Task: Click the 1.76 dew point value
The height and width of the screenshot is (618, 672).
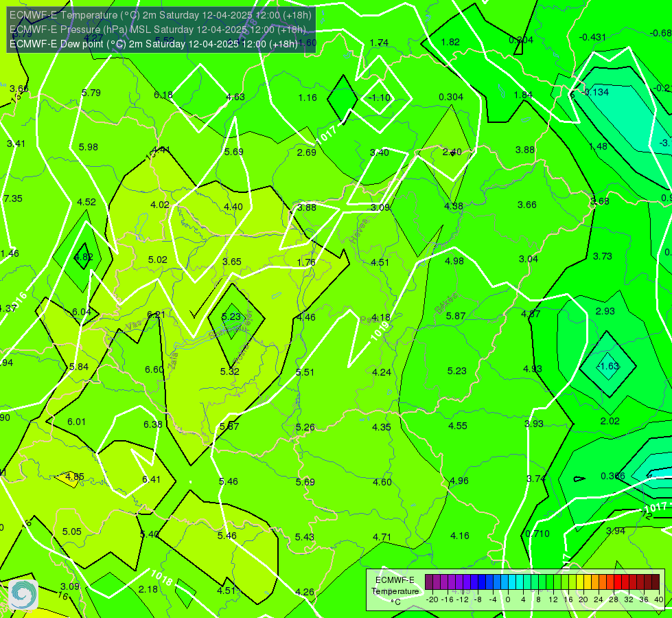Action: coord(306,262)
